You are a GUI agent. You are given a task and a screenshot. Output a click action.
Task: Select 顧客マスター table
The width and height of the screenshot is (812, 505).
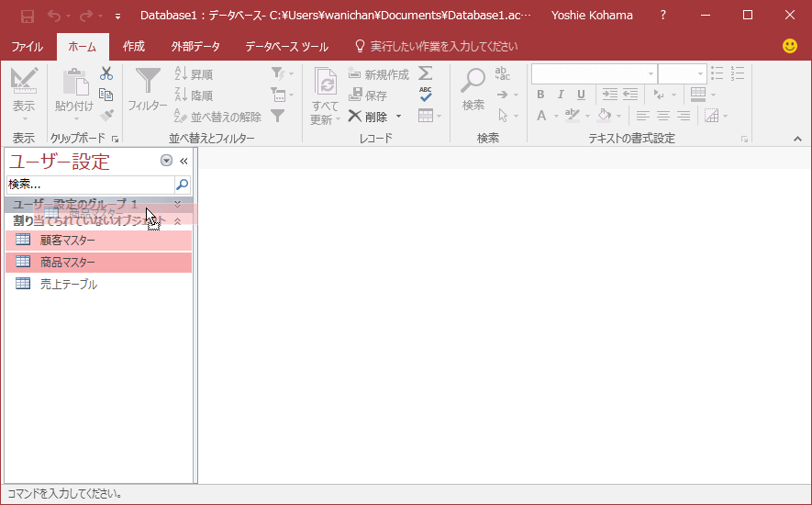pyautogui.click(x=99, y=240)
